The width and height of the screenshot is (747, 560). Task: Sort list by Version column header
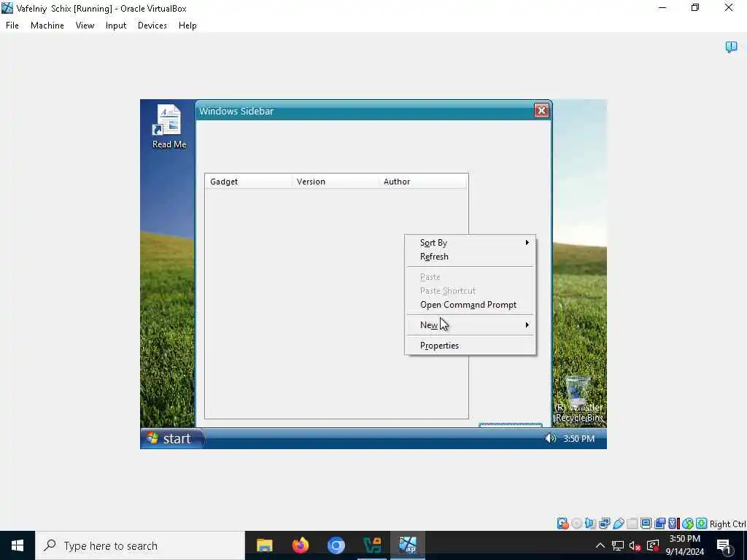point(336,182)
